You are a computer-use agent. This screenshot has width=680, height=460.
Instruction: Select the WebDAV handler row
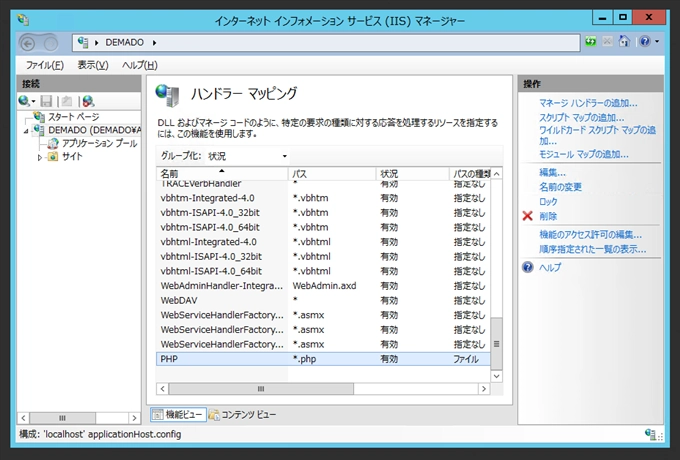tap(323, 300)
